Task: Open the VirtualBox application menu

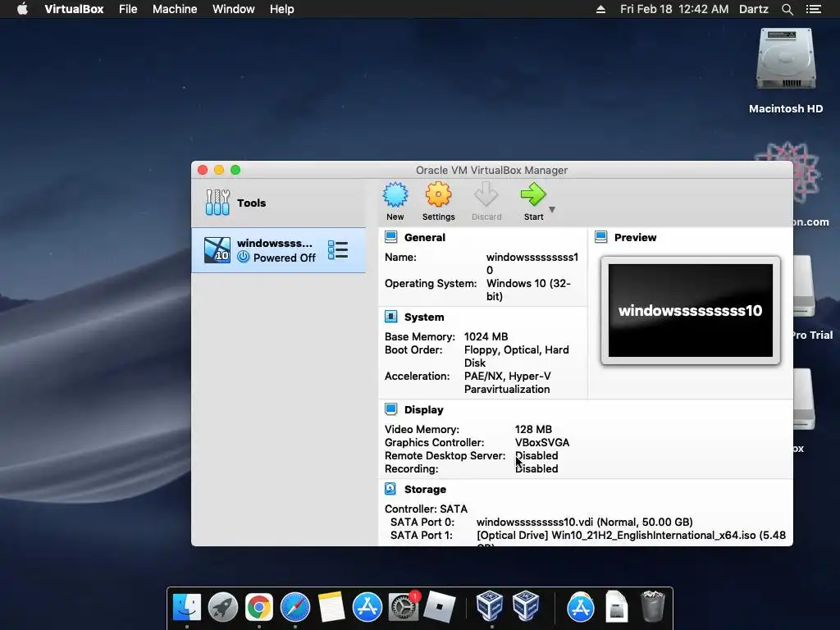Action: pyautogui.click(x=74, y=9)
